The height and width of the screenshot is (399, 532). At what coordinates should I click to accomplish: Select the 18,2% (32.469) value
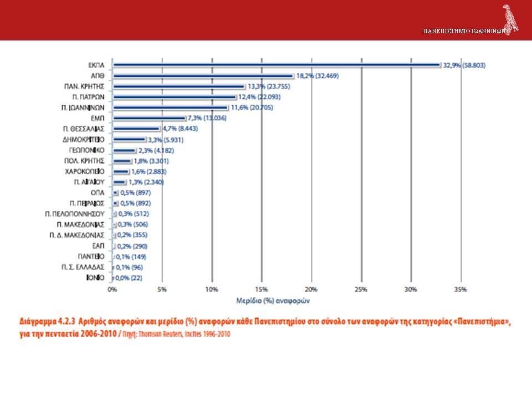point(318,76)
